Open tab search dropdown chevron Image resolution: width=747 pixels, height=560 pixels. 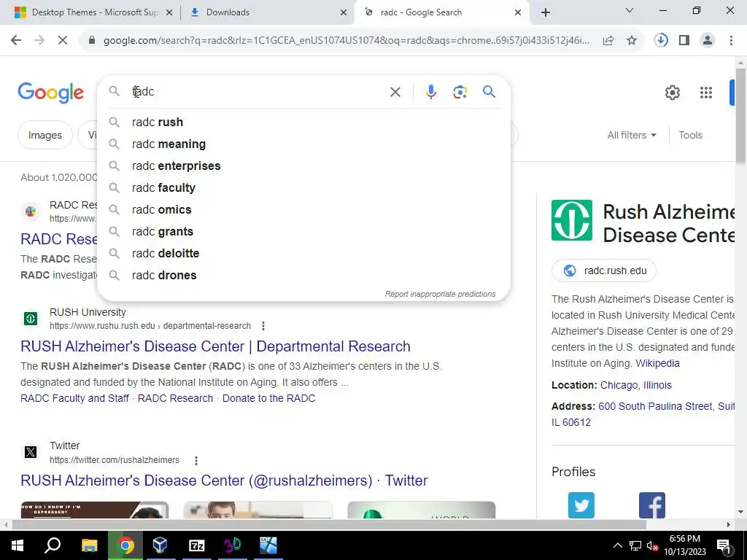pyautogui.click(x=630, y=10)
